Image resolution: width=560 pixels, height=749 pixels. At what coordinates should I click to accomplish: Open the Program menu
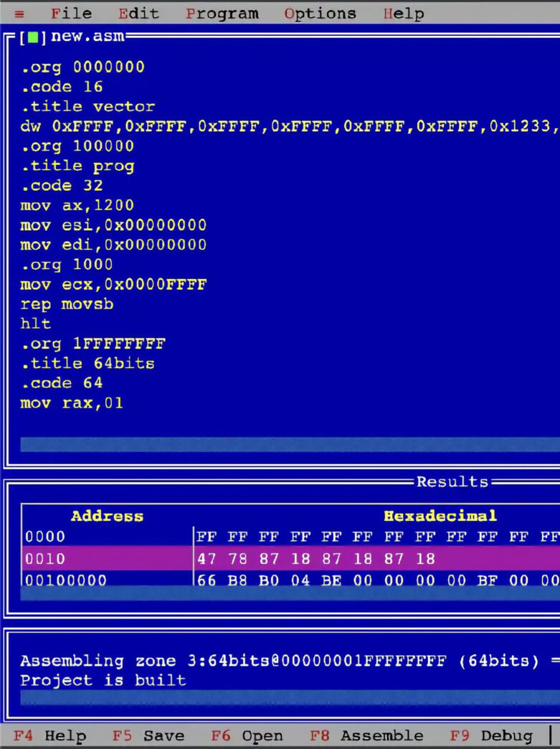[x=222, y=14]
